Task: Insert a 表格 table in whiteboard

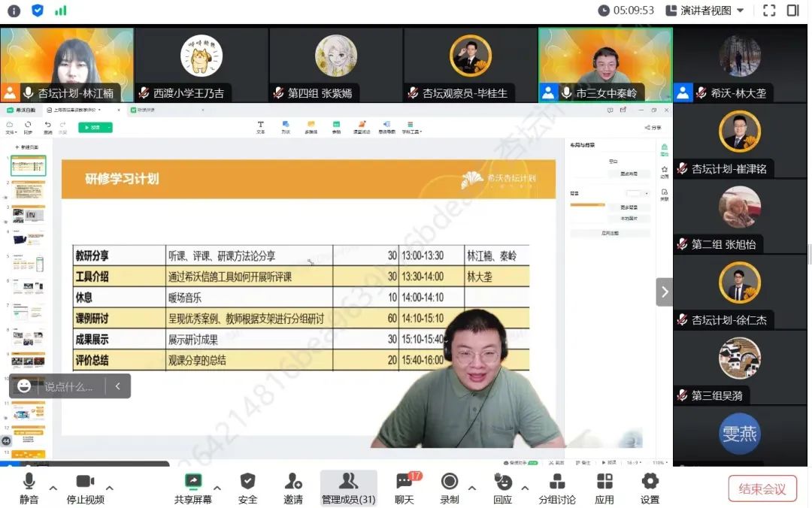Action: [336, 128]
